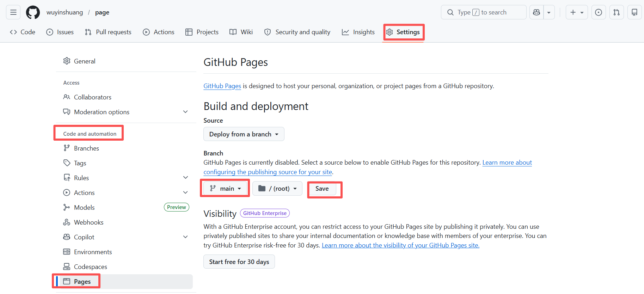Screen dimensions: 644x294
Task: Go to the Actions repository tab
Action: click(x=159, y=32)
